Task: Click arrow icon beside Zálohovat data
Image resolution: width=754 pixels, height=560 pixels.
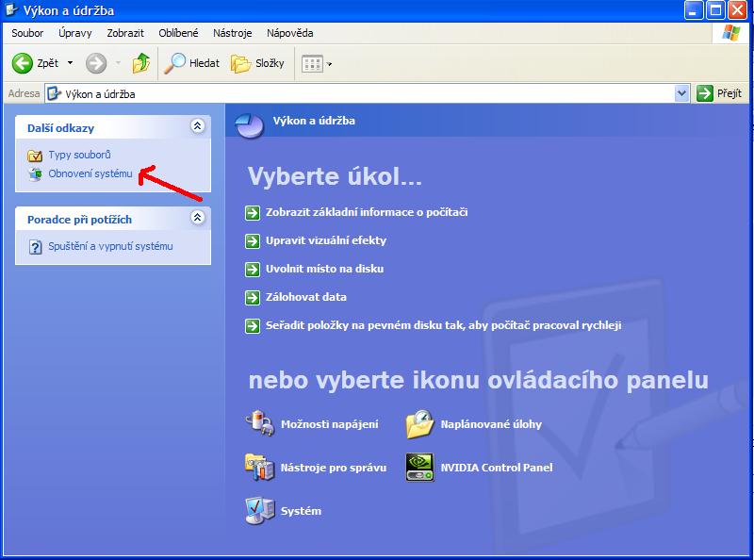Action: tap(253, 298)
